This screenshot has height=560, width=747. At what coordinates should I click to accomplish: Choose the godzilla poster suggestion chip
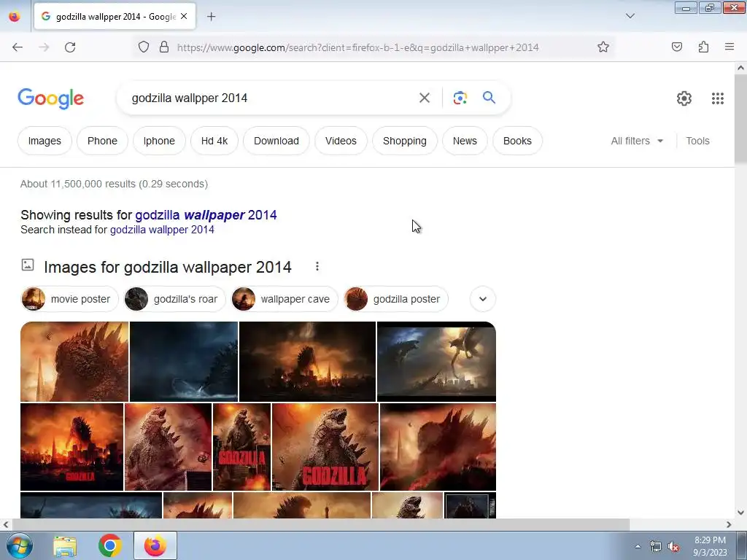point(396,299)
